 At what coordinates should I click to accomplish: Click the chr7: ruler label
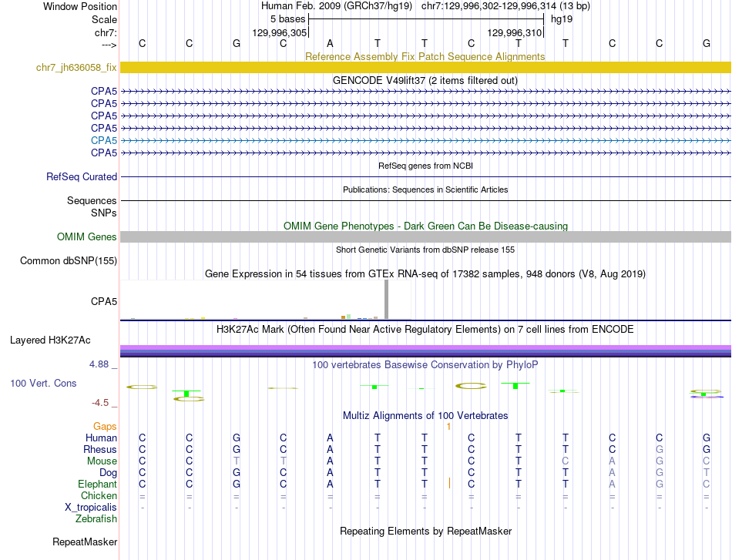(106, 32)
